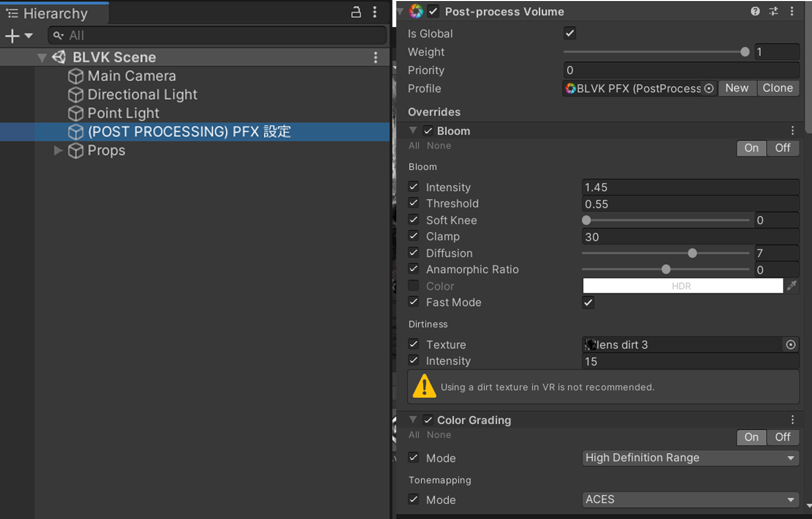Open the lens dirt texture object picker
Screen dimensions: 812x519
790,345
